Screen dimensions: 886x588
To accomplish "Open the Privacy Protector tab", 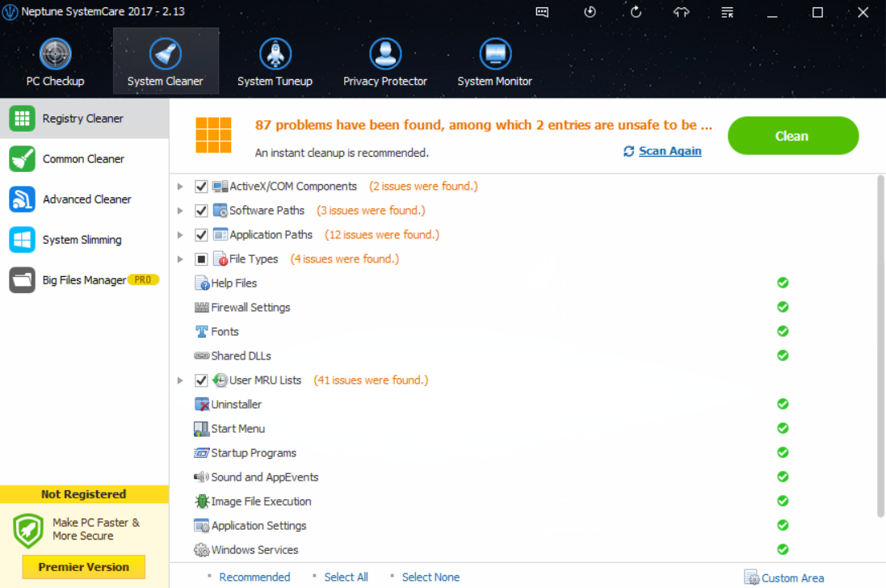I will pos(384,61).
